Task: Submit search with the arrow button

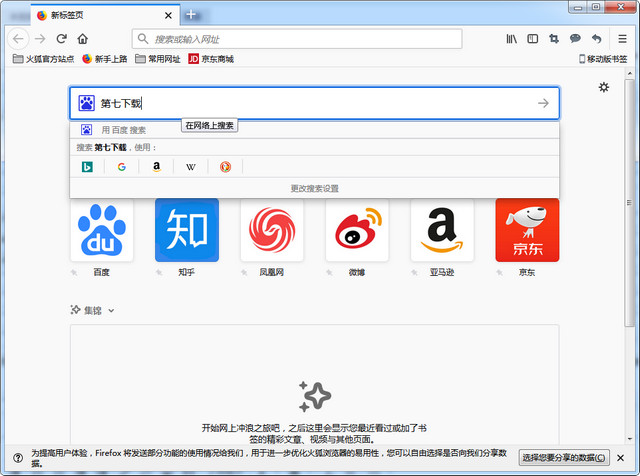Action: tap(543, 103)
